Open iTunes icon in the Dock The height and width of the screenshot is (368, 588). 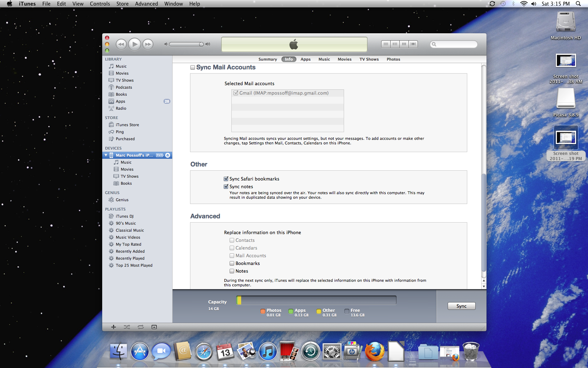[268, 352]
